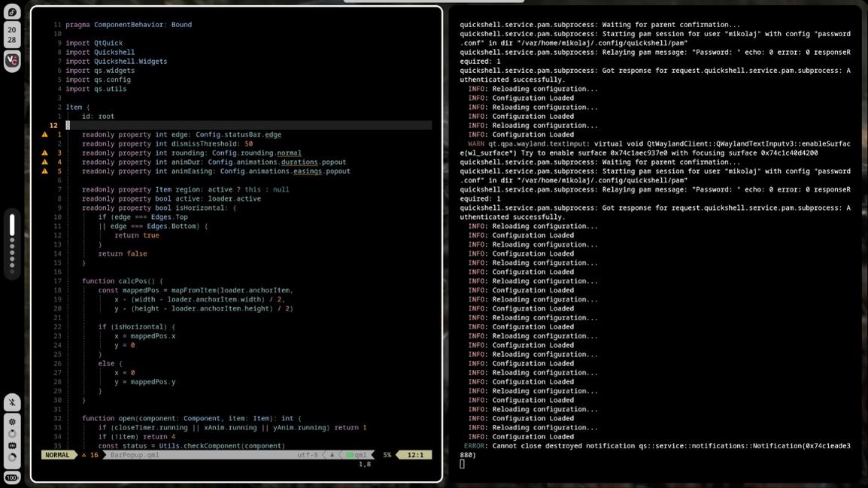
Task: Click the qml filetype indicator
Action: (357, 455)
